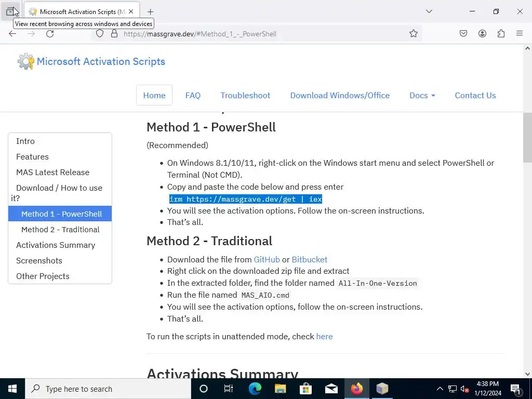Image resolution: width=532 pixels, height=399 pixels.
Task: Open Firefox View recent browsing icon
Action: point(10,11)
